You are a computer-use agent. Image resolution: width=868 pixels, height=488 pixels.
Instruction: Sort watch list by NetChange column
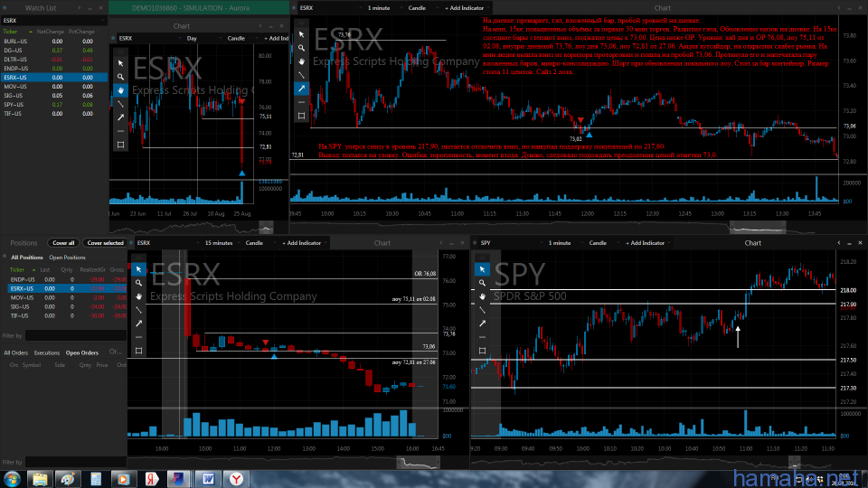(51, 32)
